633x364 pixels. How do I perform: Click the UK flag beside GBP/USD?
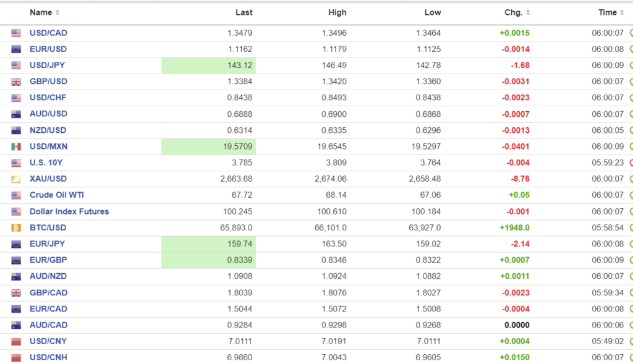point(16,82)
